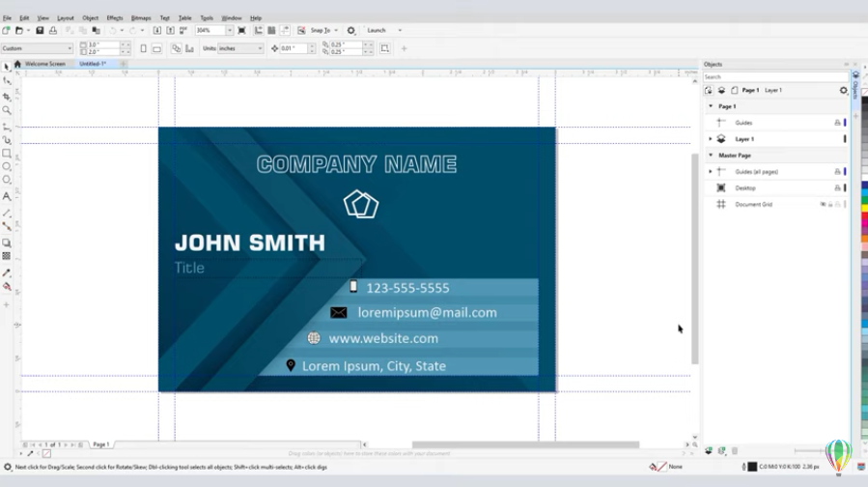Toggle Show rulers button
The width and height of the screenshot is (868, 487).
pos(259,31)
